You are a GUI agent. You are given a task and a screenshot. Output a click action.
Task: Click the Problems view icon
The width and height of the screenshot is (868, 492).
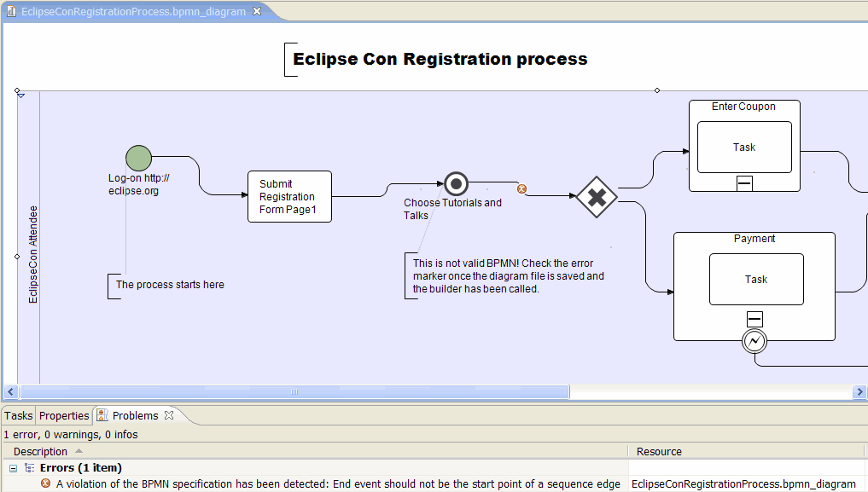102,415
